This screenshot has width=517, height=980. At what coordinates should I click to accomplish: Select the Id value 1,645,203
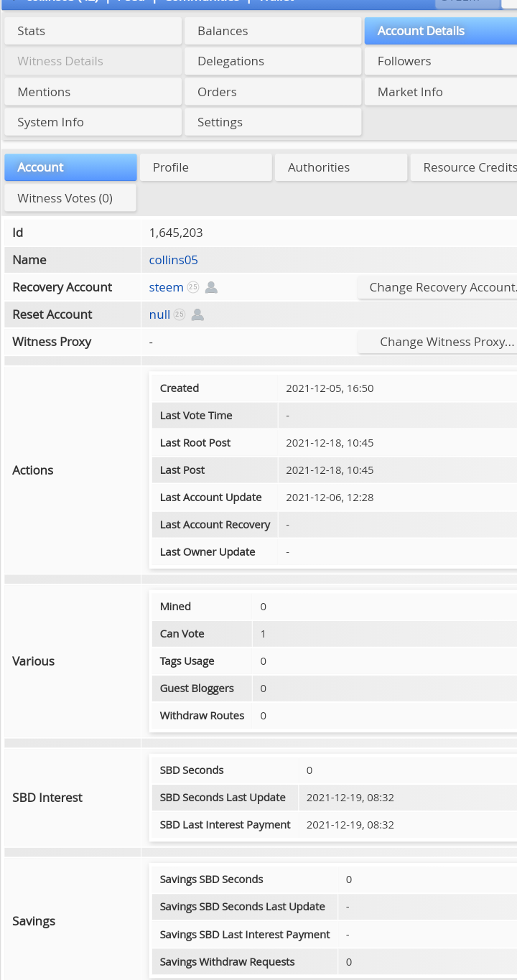pos(176,233)
